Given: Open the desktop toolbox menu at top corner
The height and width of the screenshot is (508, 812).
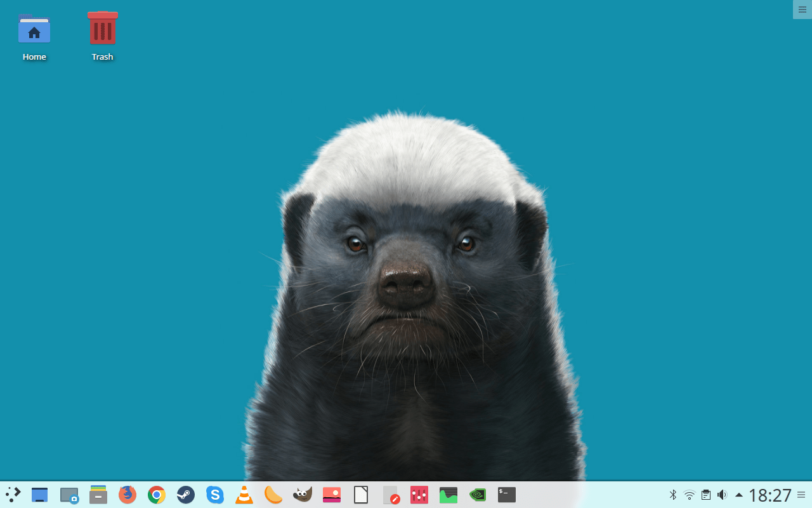Looking at the screenshot, I should tap(802, 9).
